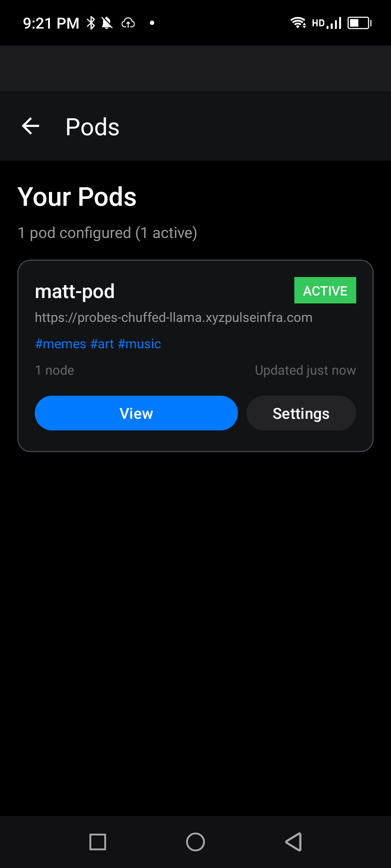Image resolution: width=391 pixels, height=868 pixels.
Task: Tap the 'Updated just now' text
Action: coord(305,370)
